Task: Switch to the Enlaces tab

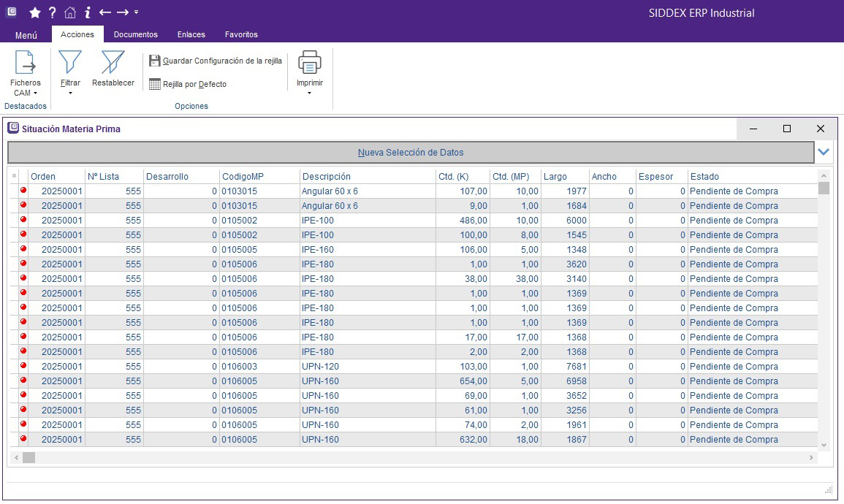Action: tap(191, 34)
